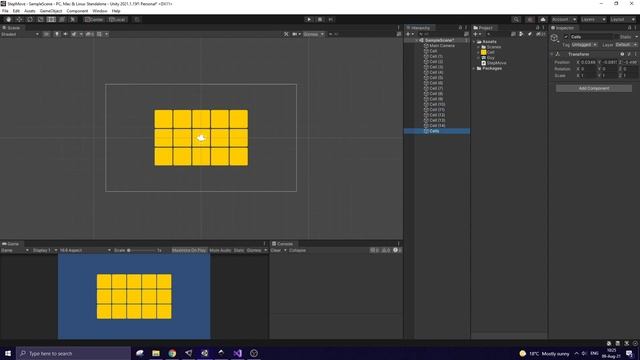This screenshot has height=360, width=640.
Task: Switch to the Inspector tab
Action: (x=563, y=28)
